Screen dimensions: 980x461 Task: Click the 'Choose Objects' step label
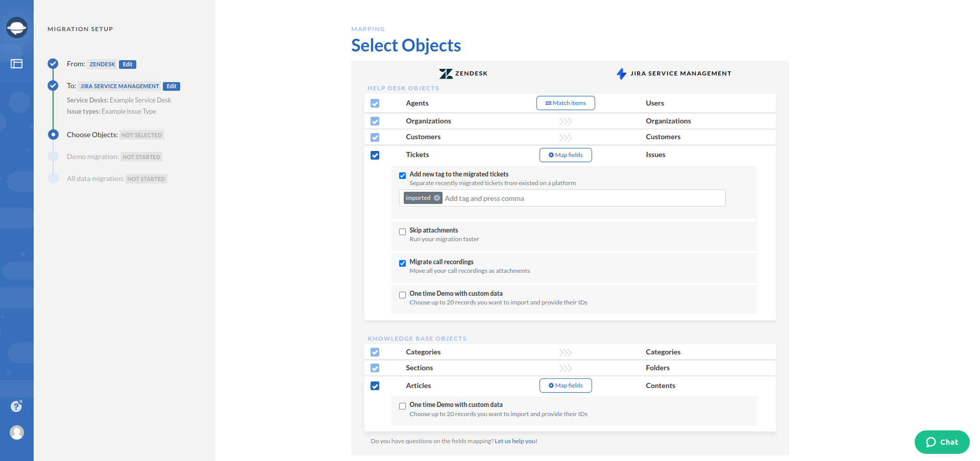92,135
